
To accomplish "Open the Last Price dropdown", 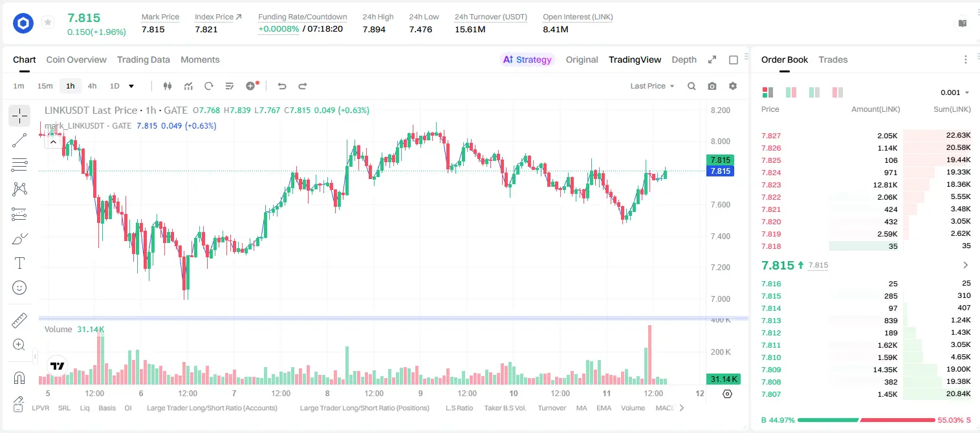I will click(652, 86).
